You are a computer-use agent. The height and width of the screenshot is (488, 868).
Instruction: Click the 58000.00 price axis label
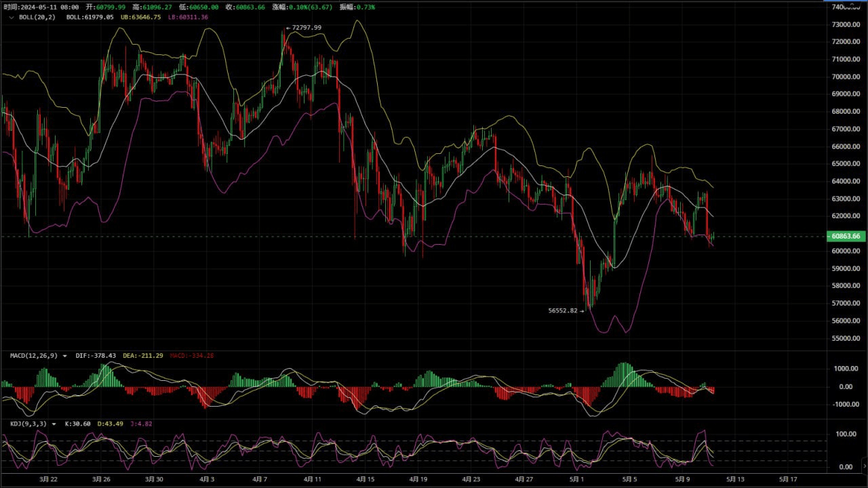pos(846,286)
